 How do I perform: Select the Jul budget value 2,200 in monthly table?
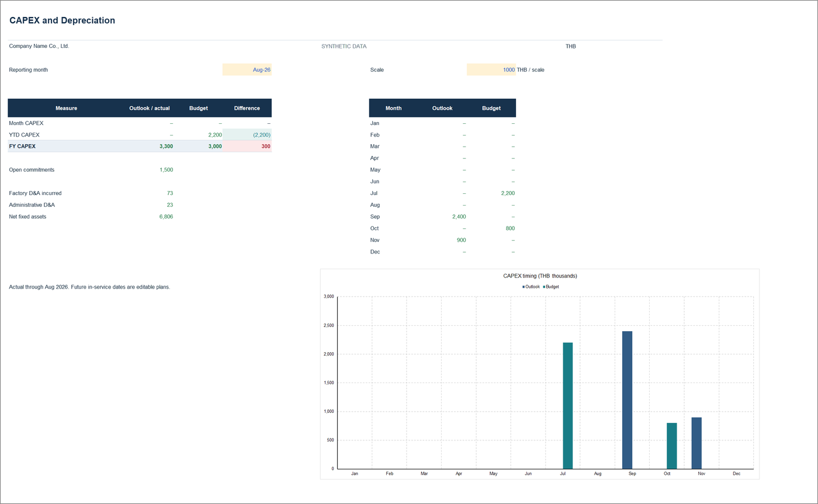[507, 193]
